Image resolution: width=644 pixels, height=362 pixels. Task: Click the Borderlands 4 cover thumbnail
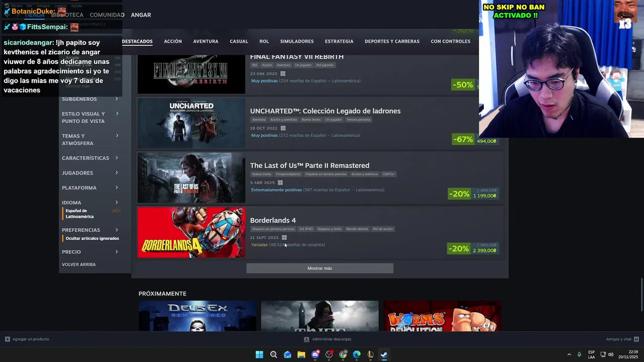point(191,232)
